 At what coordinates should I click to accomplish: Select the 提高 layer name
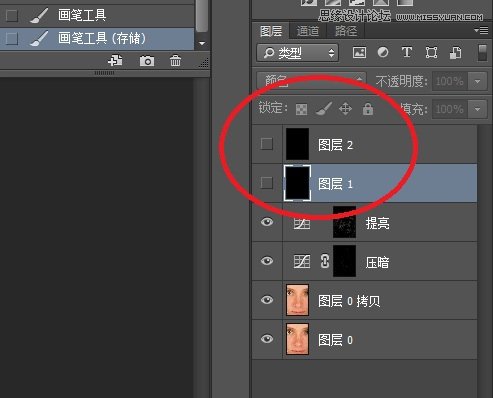(377, 223)
